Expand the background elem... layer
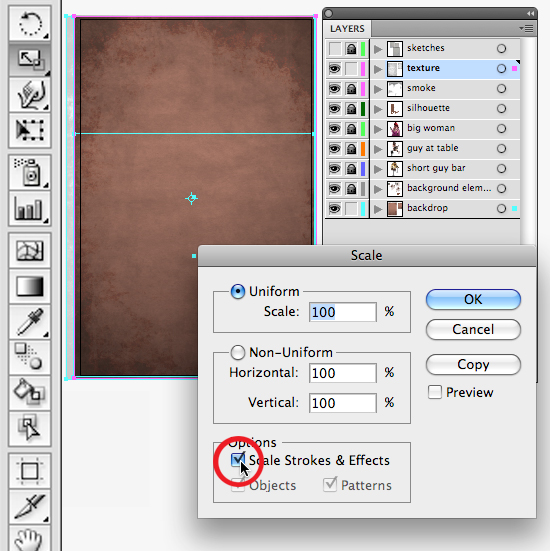This screenshot has width=550, height=551. coord(378,189)
